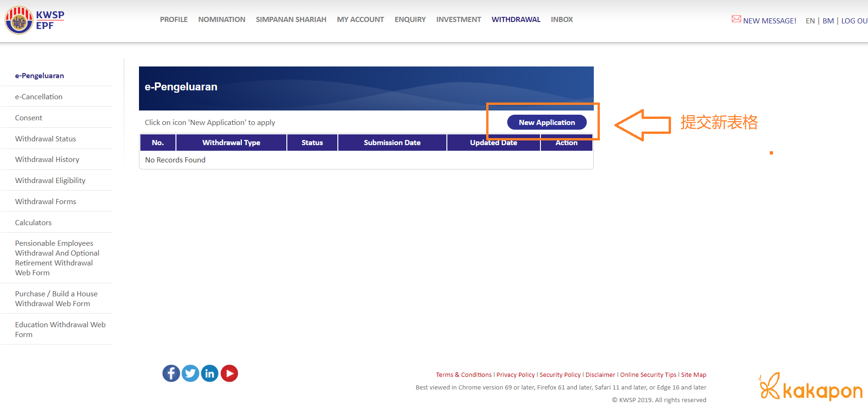Viewport: 868px width, 404px height.
Task: Open Education Withdrawal Web Form
Action: 60,330
